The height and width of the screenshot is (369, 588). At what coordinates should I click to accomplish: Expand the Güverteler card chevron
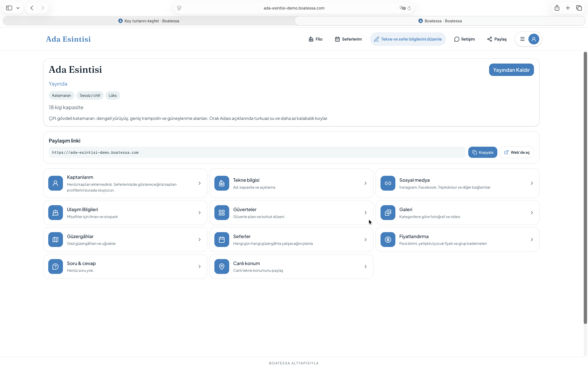pyautogui.click(x=365, y=213)
